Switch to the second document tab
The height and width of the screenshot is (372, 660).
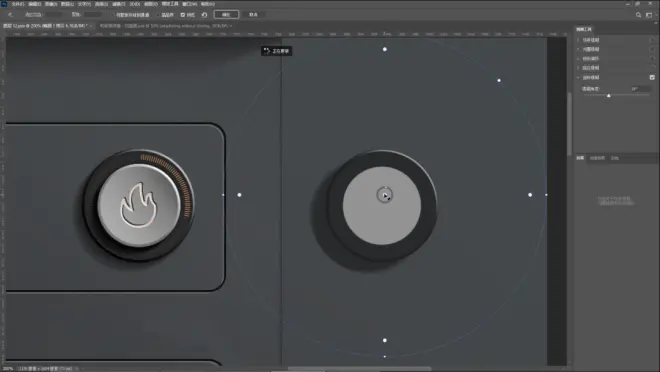point(165,26)
